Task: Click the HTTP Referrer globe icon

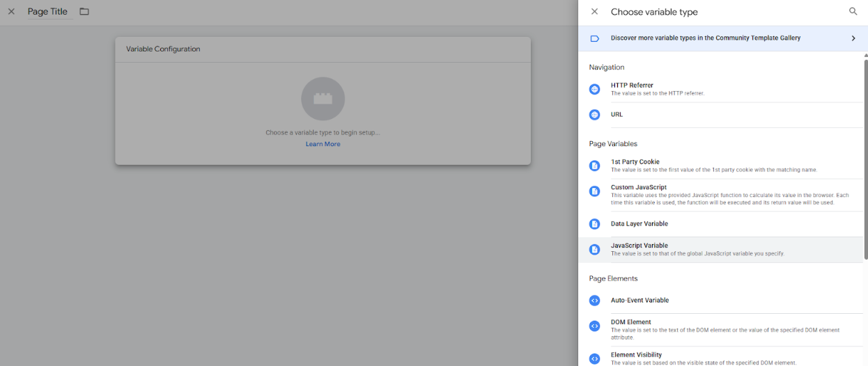Action: [x=594, y=89]
